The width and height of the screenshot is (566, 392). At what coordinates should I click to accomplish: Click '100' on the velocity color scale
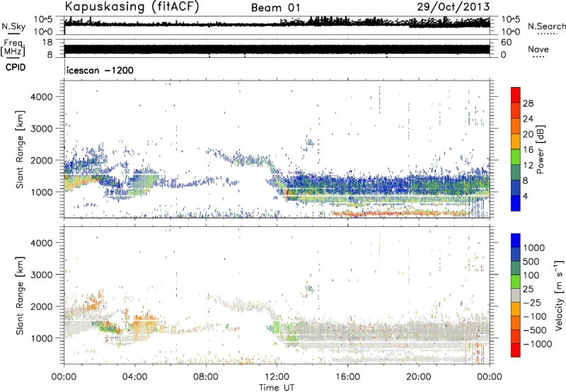tap(531, 275)
